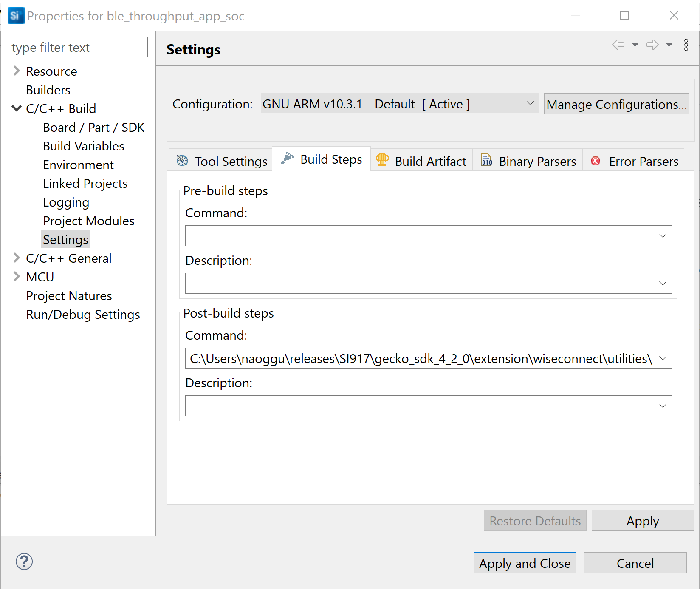Select the C/C++ General label
The image size is (700, 590).
click(68, 258)
